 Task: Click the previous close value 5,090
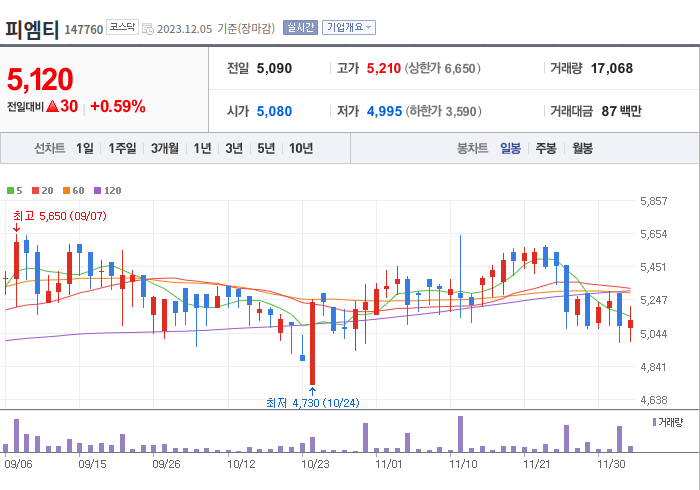274,68
